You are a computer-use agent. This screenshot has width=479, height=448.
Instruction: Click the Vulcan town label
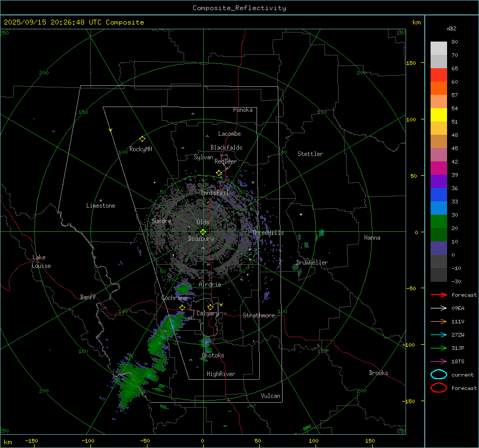coord(270,396)
